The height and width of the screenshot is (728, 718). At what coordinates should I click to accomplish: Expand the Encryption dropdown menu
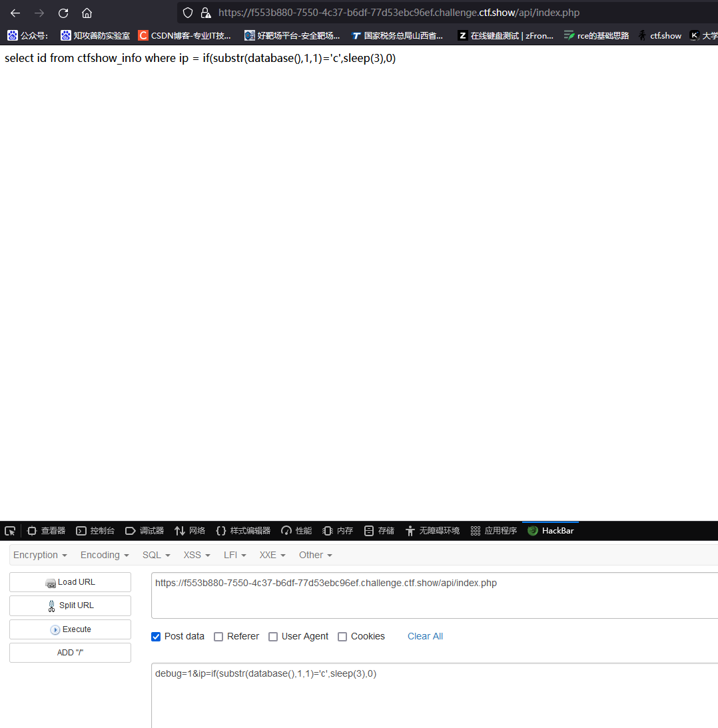(41, 555)
